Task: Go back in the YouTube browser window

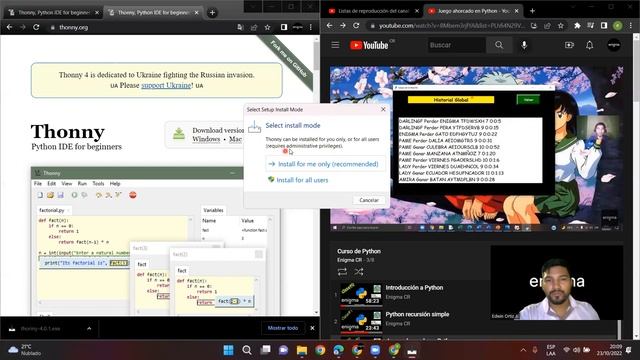Action: tap(329, 26)
